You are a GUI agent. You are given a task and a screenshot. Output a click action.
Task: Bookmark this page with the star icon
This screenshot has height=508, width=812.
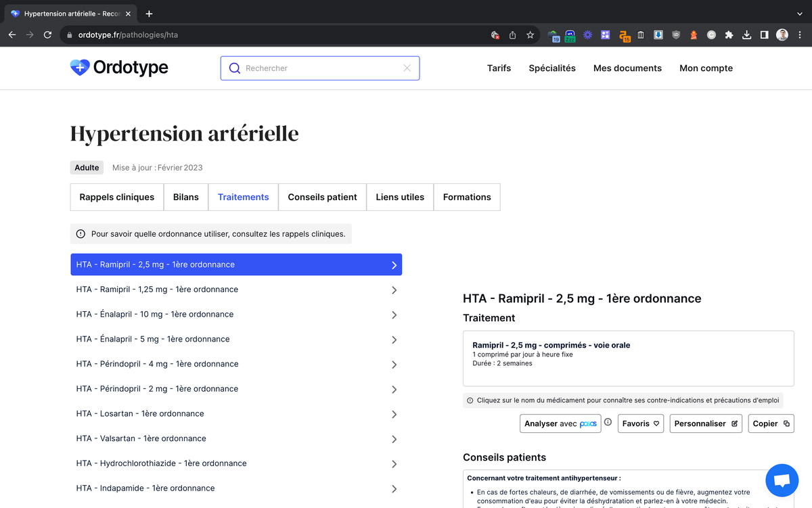coord(531,34)
